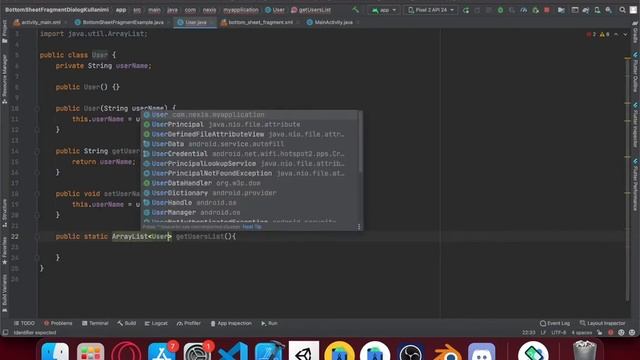Click the green Debug app bug icon
Image resolution: width=640 pixels, height=360 pixels.
(x=500, y=10)
